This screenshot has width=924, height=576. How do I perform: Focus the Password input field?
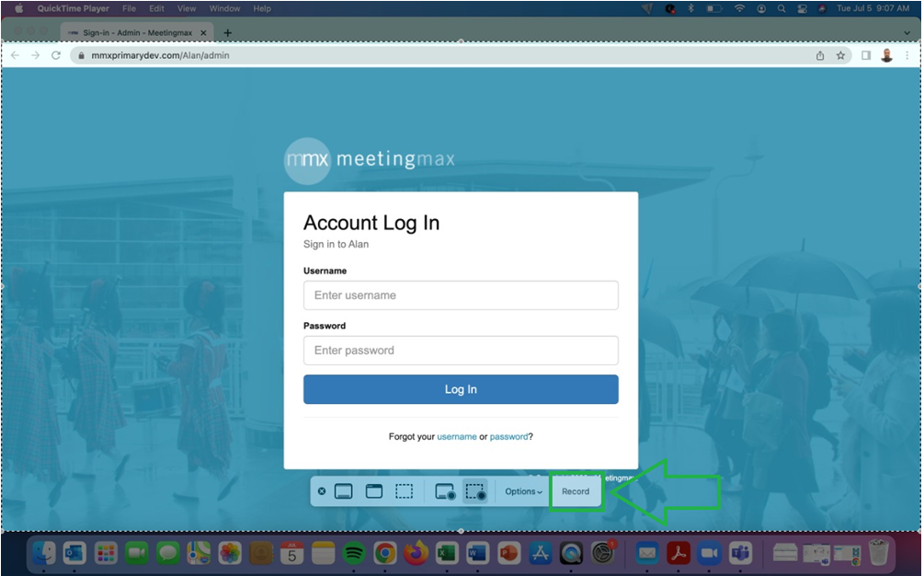pyautogui.click(x=461, y=351)
